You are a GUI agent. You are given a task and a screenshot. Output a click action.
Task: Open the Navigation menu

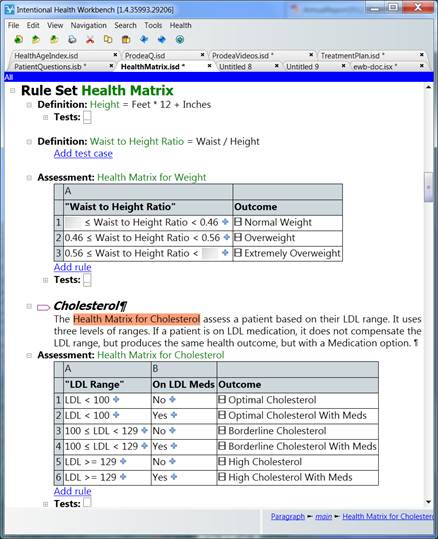point(88,25)
